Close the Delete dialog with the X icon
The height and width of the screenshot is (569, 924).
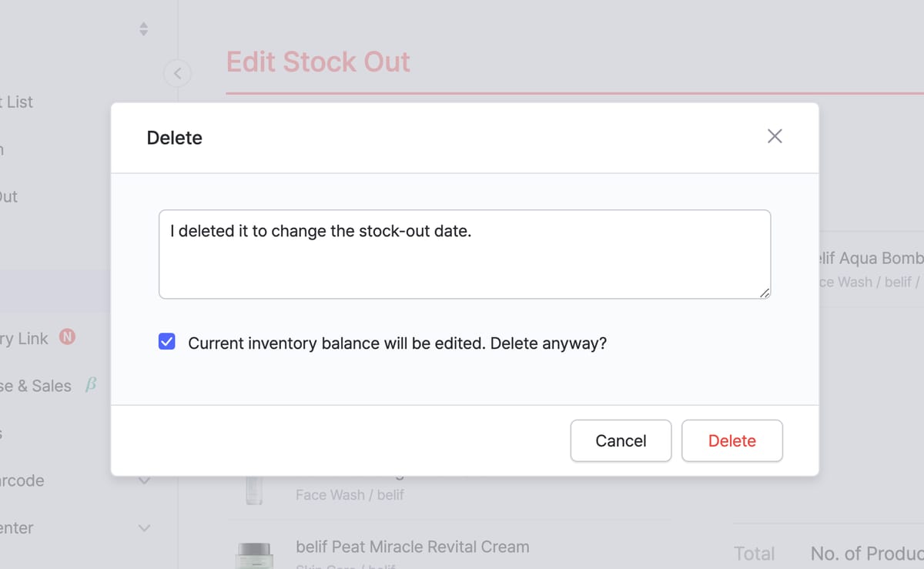point(775,136)
